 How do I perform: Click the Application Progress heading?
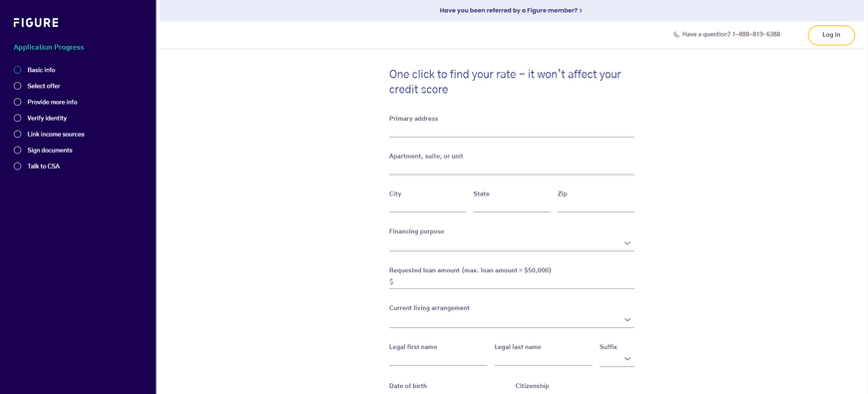point(49,48)
